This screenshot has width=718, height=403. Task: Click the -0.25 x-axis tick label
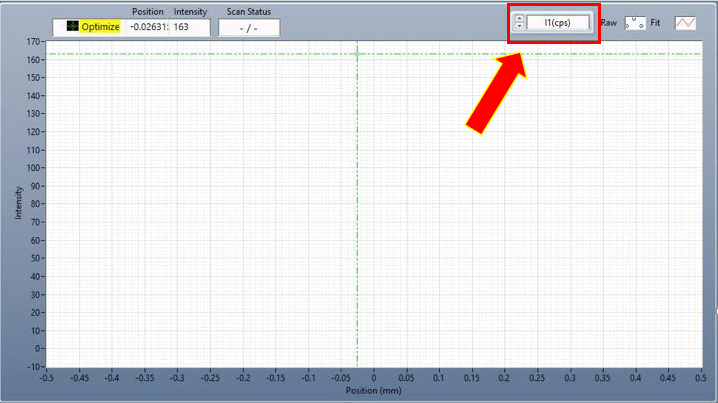click(210, 378)
